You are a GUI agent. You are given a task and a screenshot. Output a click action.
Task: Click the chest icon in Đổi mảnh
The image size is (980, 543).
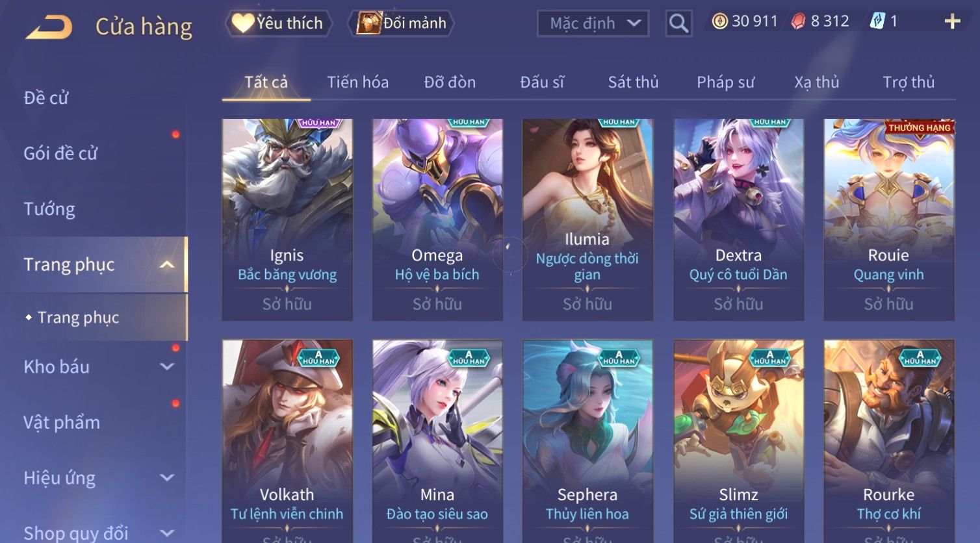point(368,23)
